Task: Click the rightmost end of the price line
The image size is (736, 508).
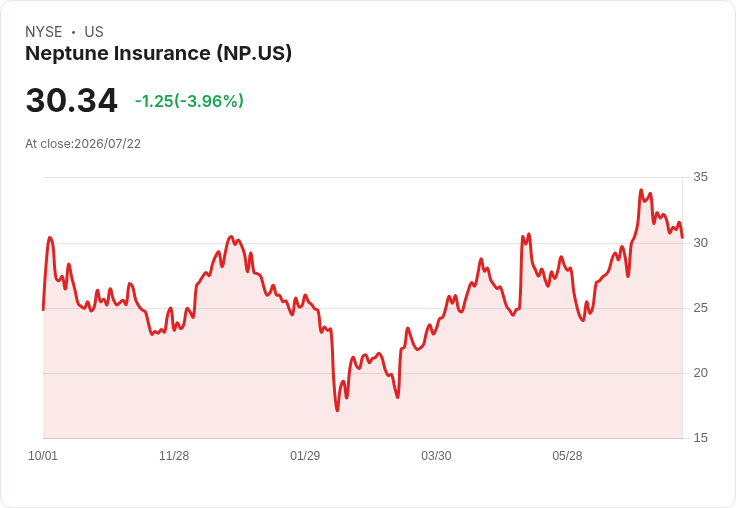Action: pos(682,237)
